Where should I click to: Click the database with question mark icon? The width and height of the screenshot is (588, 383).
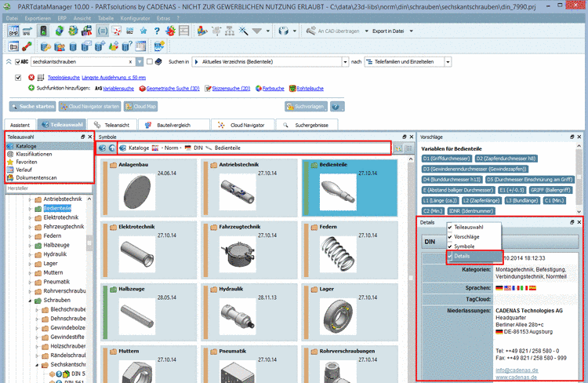127,46
